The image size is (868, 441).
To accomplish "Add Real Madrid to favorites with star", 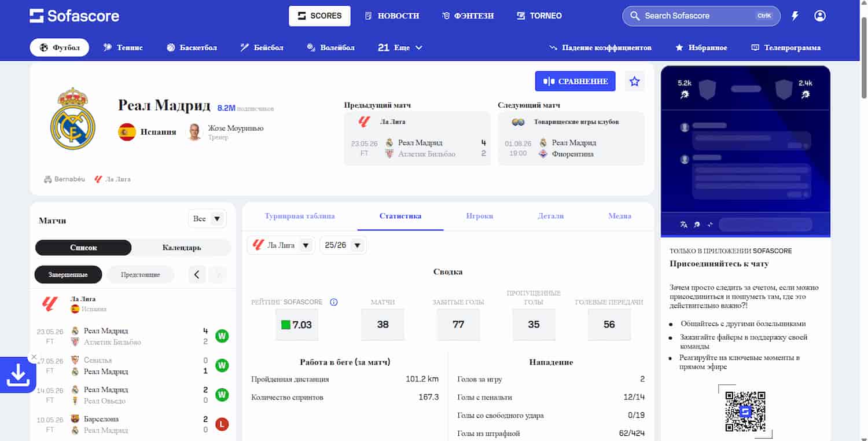I will pyautogui.click(x=635, y=81).
